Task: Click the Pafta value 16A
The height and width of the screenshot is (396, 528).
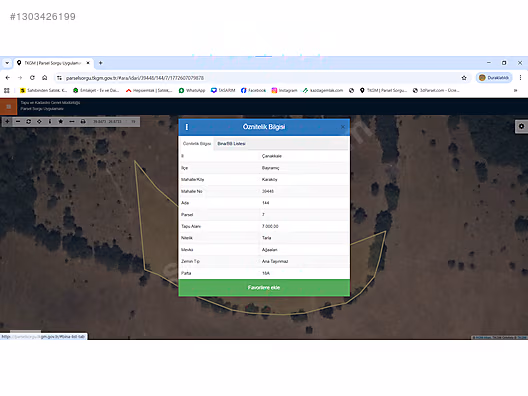Action: coord(266,273)
